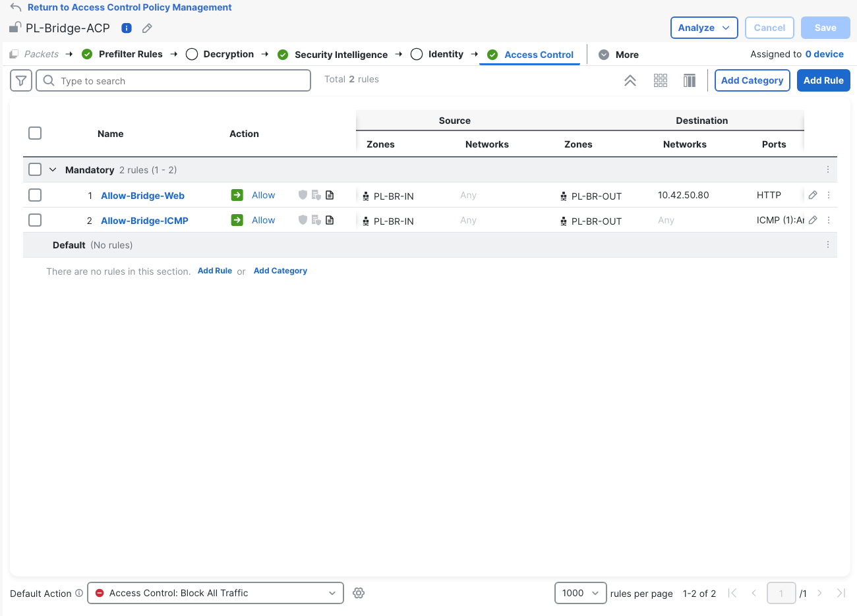Tick the select-all header checkbox
This screenshot has height=616, width=857.
(x=35, y=133)
